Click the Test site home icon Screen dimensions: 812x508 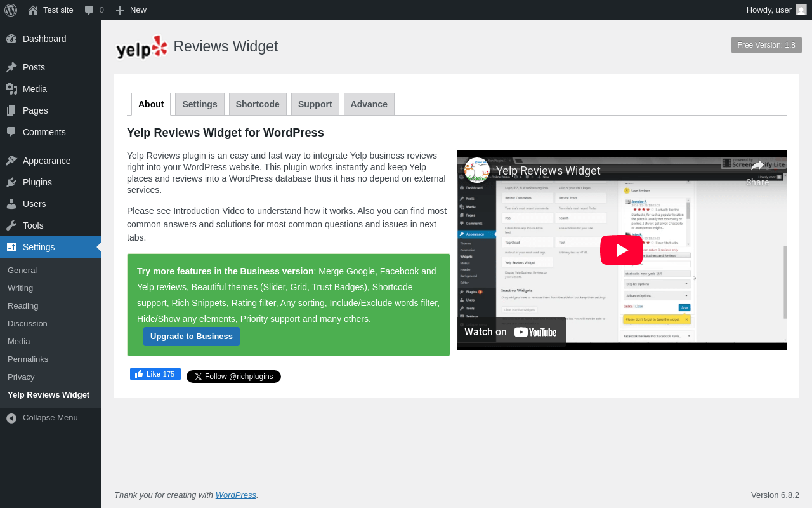(x=33, y=10)
